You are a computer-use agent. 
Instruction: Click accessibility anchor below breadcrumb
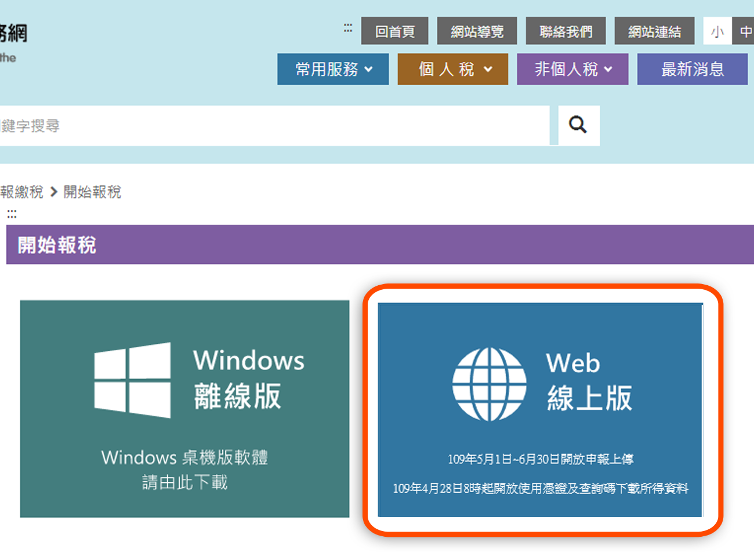pyautogui.click(x=12, y=214)
